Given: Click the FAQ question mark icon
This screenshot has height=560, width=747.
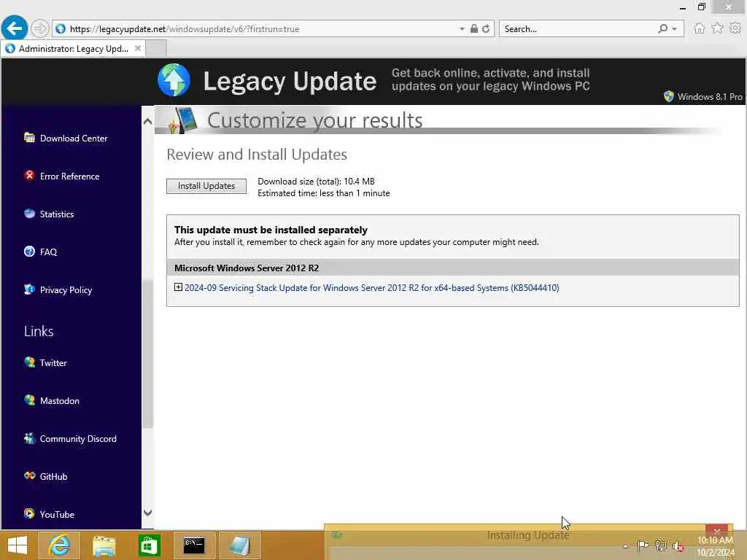Looking at the screenshot, I should point(29,252).
